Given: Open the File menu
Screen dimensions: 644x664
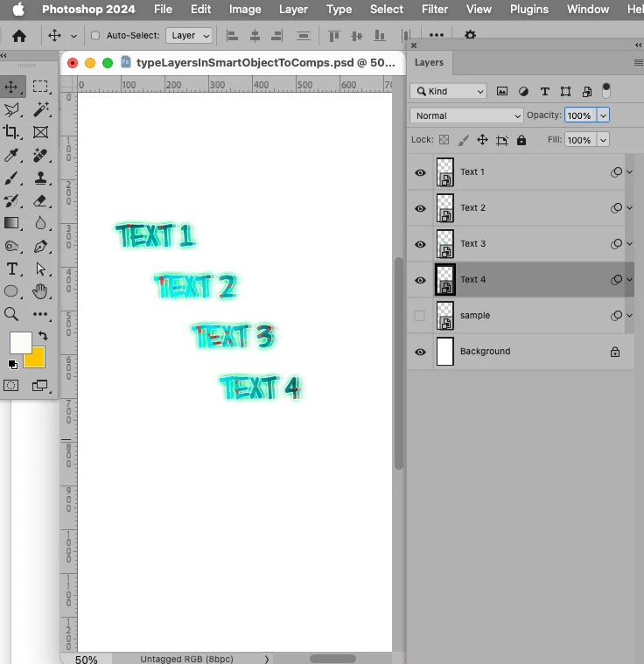Looking at the screenshot, I should pyautogui.click(x=163, y=10).
